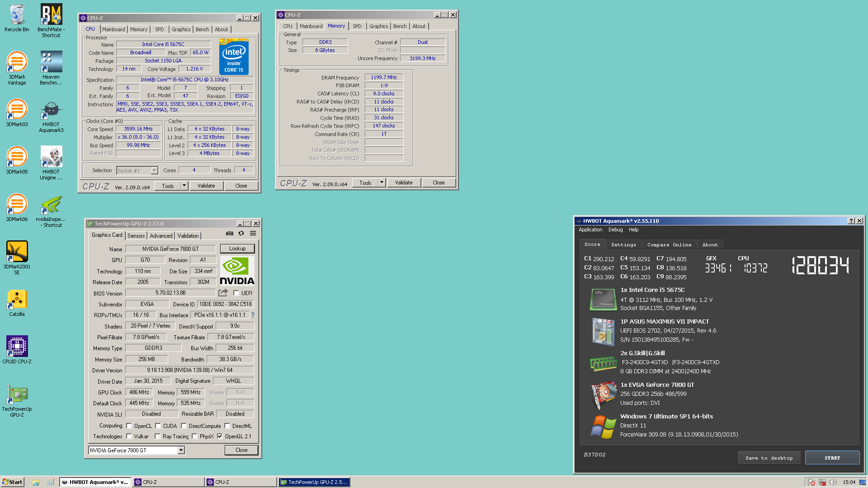Open the 3DMark Vantage desktop icon

click(17, 68)
